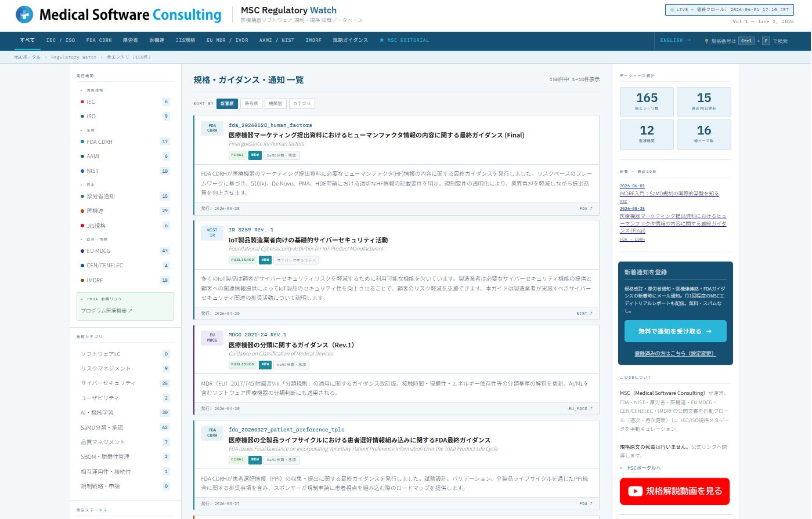Open the JIS規格 navigation tab
The width and height of the screenshot is (812, 519).
pyautogui.click(x=186, y=40)
